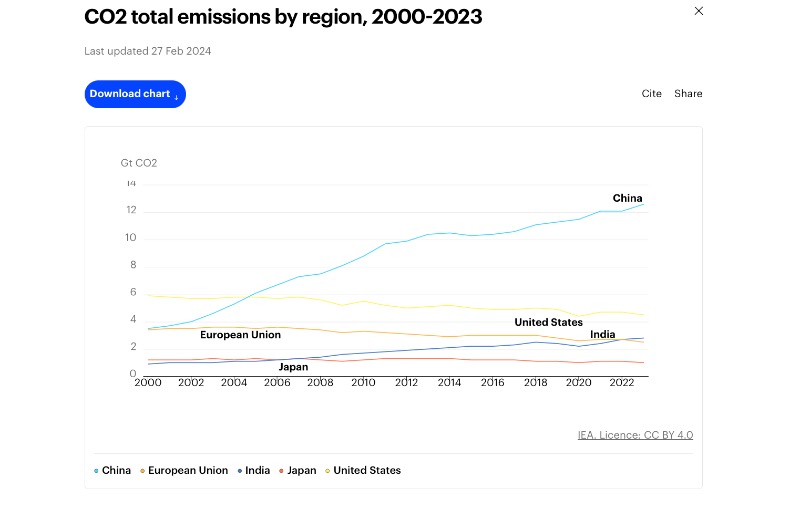Click the chart title heading
The width and height of the screenshot is (800, 508).
[x=284, y=17]
